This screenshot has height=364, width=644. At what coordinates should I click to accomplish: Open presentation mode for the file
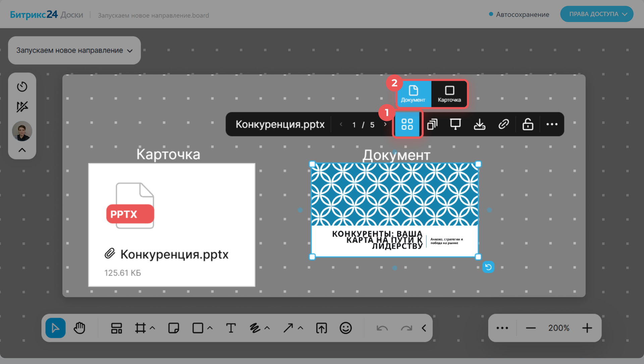click(455, 124)
